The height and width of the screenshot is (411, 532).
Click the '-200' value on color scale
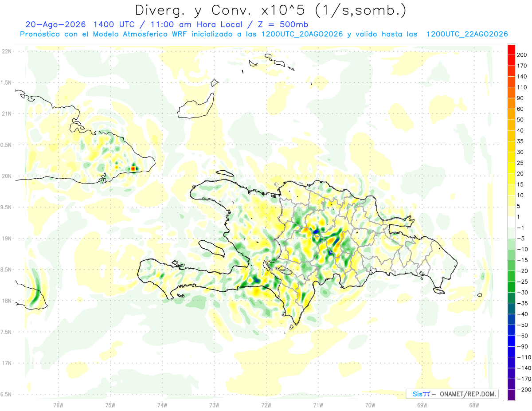coord(524,390)
